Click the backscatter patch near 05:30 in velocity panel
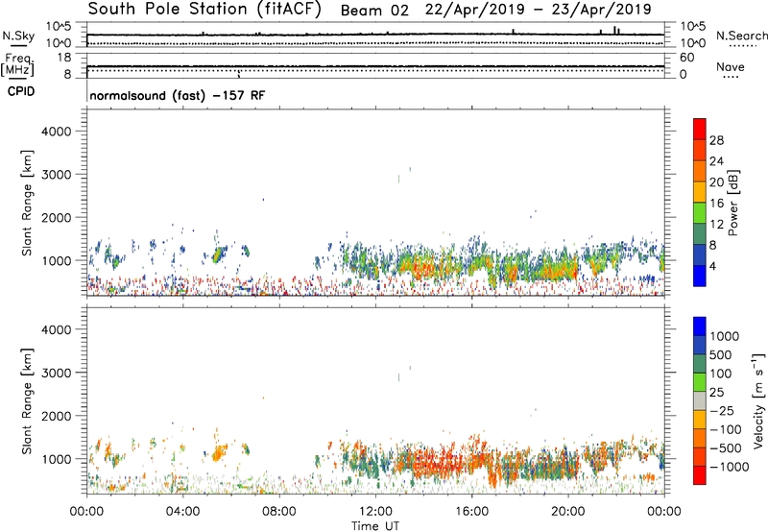The image size is (768, 532). pyautogui.click(x=219, y=452)
